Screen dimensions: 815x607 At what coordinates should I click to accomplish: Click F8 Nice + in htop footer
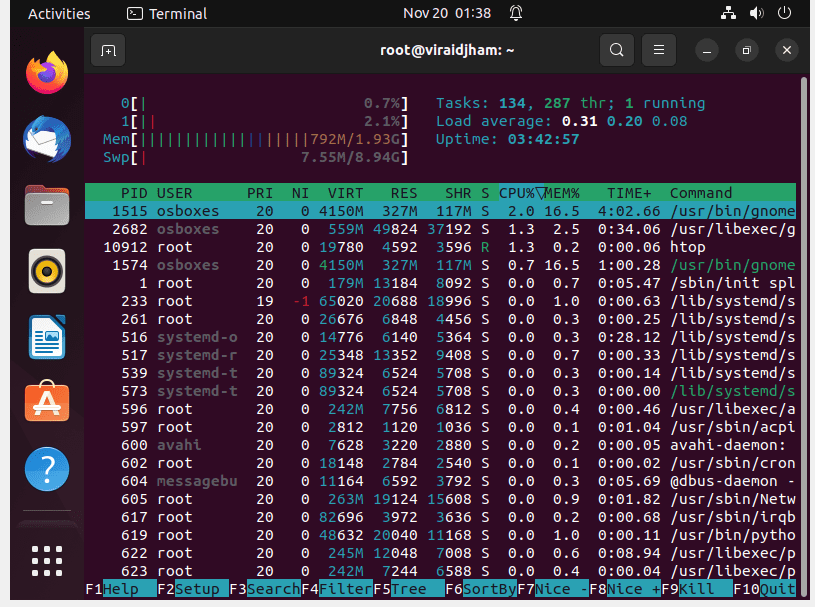coord(625,589)
